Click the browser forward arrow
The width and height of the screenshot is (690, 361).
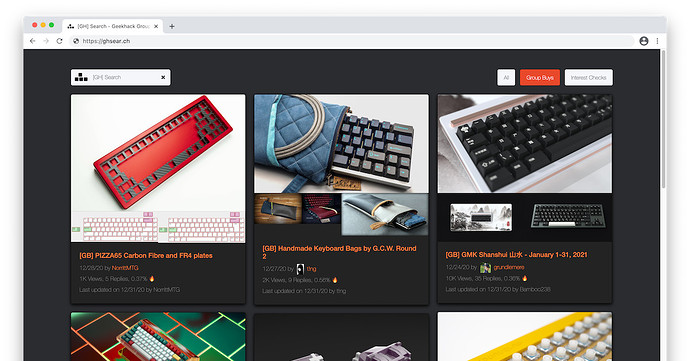click(46, 41)
